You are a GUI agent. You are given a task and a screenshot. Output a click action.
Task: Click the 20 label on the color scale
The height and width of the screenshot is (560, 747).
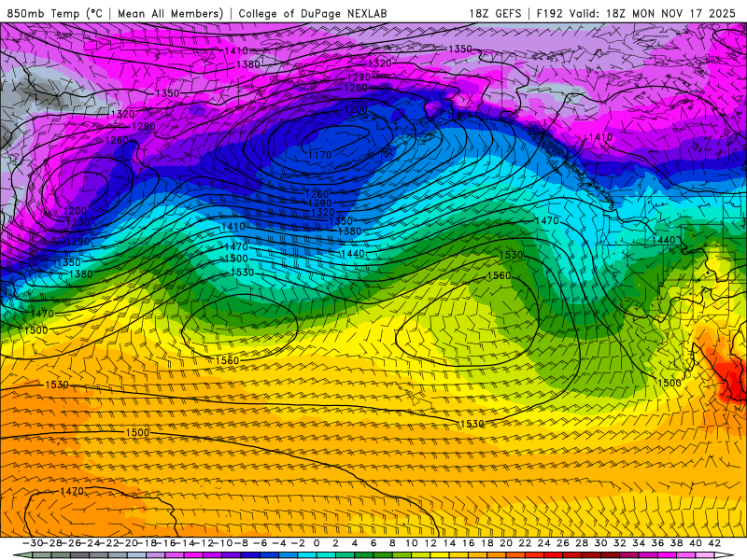click(506, 543)
